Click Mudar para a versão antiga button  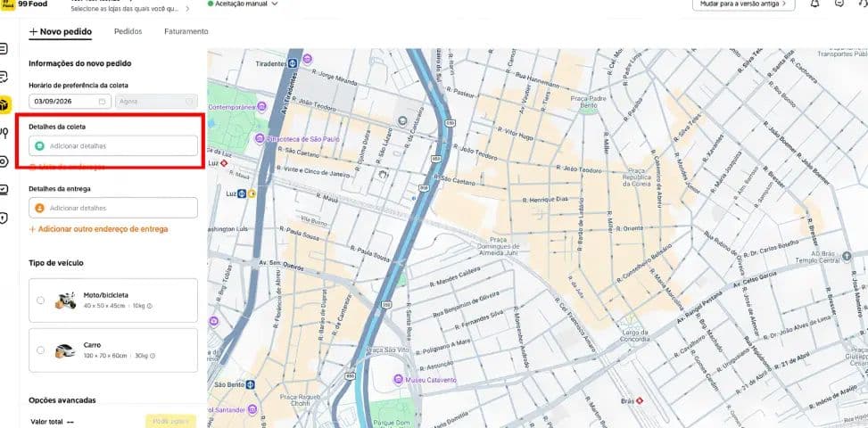pyautogui.click(x=743, y=4)
